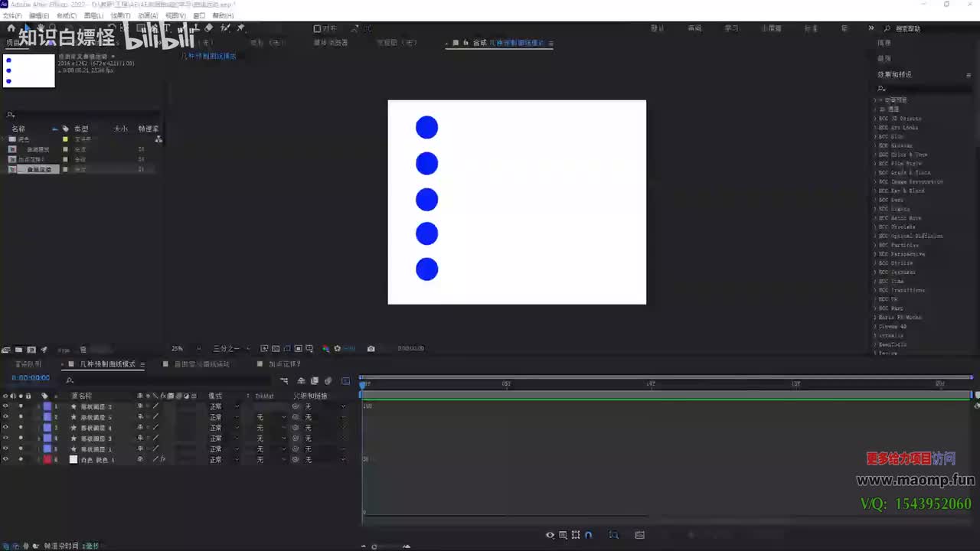Open Effects and Presets panel menu
The height and width of the screenshot is (551, 980).
pos(969,75)
